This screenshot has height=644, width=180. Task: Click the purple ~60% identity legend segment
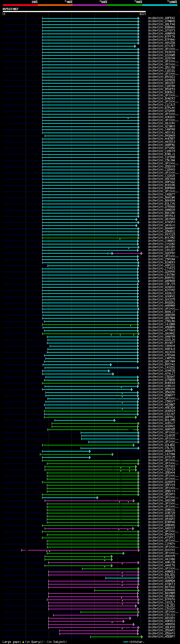[x=90, y=5]
